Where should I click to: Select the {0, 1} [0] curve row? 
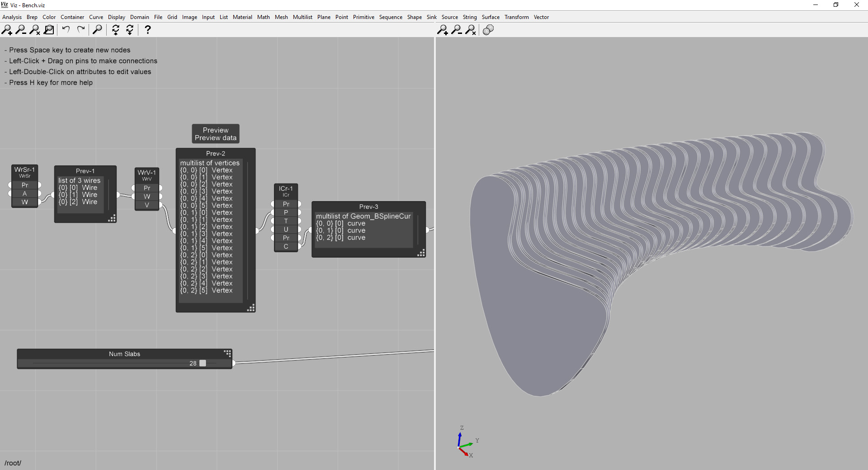340,230
